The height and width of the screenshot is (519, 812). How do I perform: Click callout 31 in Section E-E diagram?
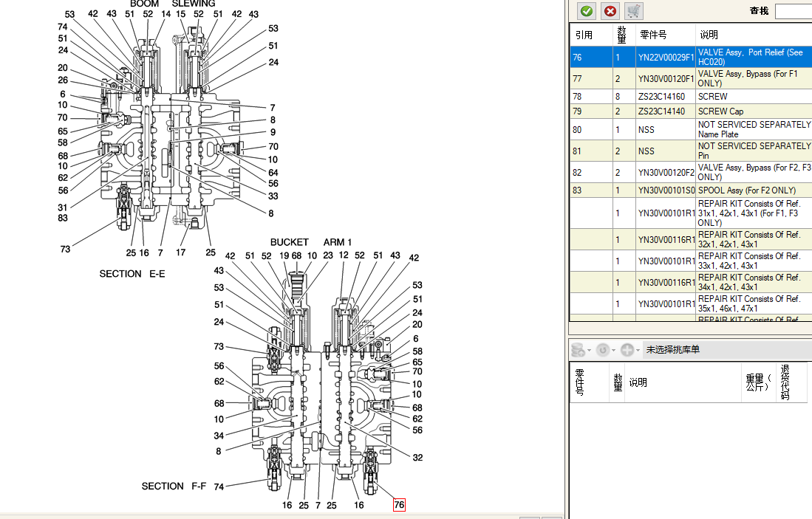point(63,207)
